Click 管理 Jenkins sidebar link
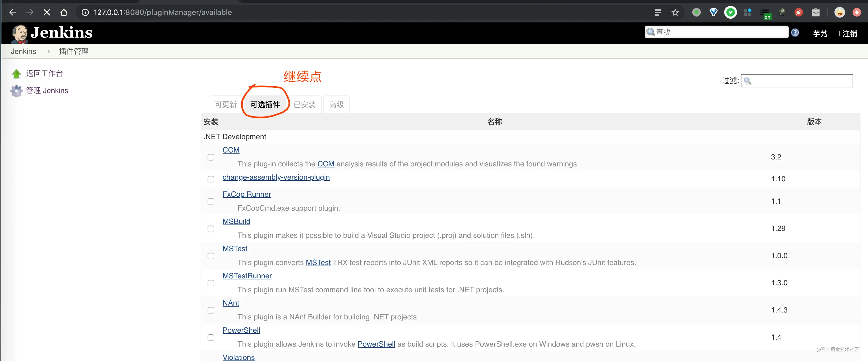The width and height of the screenshot is (868, 361). 47,91
